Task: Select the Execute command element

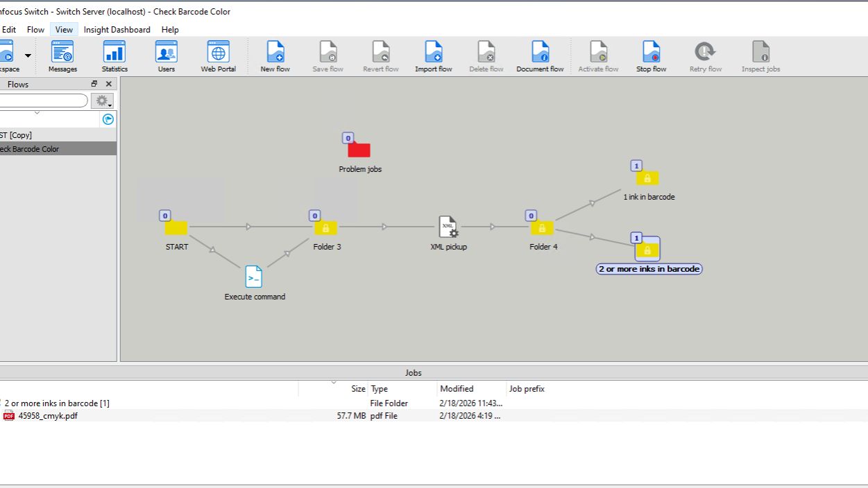Action: click(x=254, y=277)
